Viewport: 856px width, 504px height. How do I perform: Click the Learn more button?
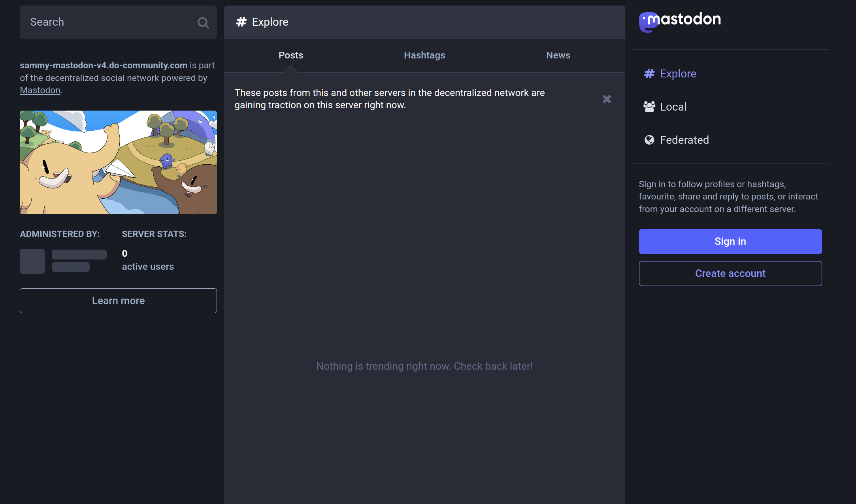click(x=118, y=300)
